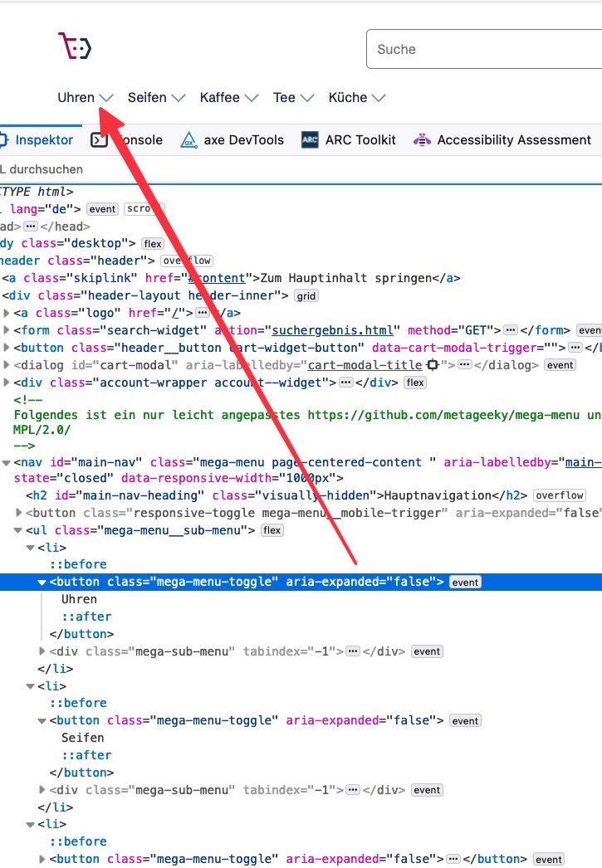Expand the account-wrapper div node

click(x=7, y=383)
